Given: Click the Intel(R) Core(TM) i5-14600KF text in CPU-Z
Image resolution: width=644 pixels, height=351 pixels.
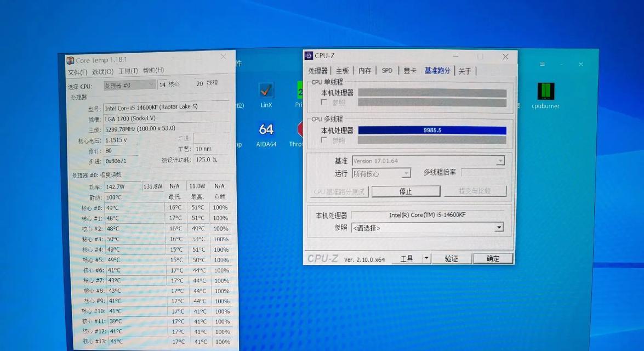Looking at the screenshot, I should (x=427, y=215).
